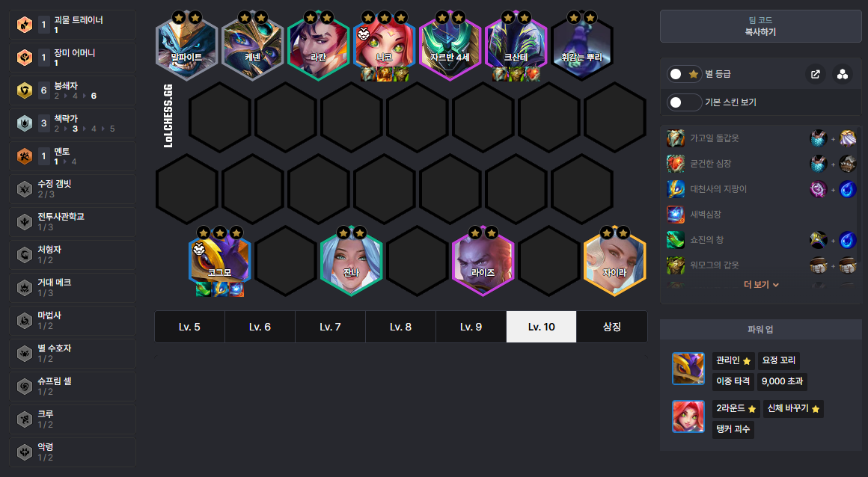Click the 가고일 돌갑옷 item icon
Image resolution: width=868 pixels, height=477 pixels.
click(x=676, y=138)
